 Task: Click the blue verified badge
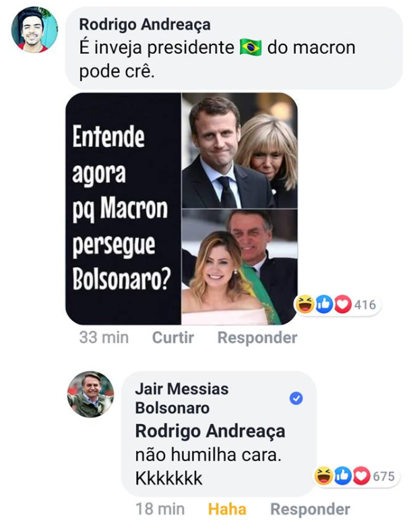click(296, 398)
